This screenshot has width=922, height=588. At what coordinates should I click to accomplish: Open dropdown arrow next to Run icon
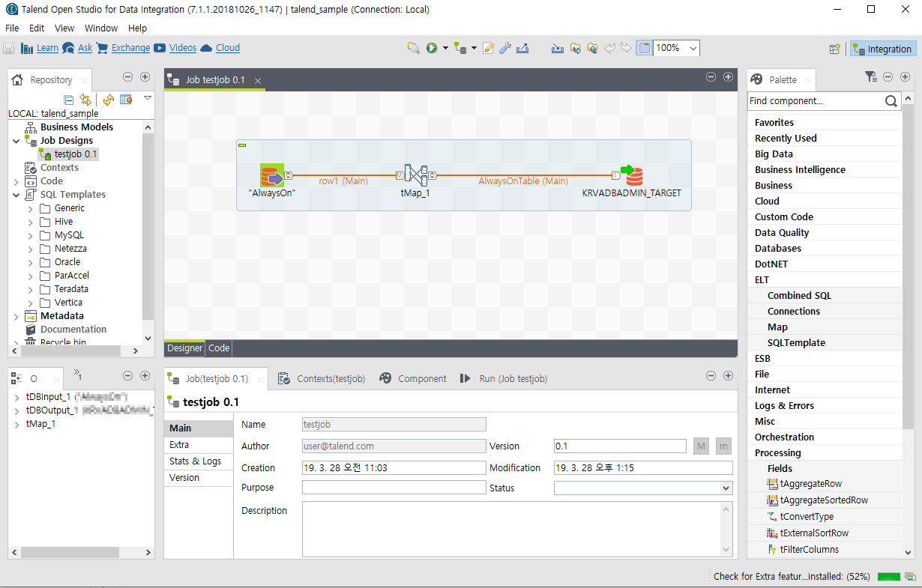(445, 48)
